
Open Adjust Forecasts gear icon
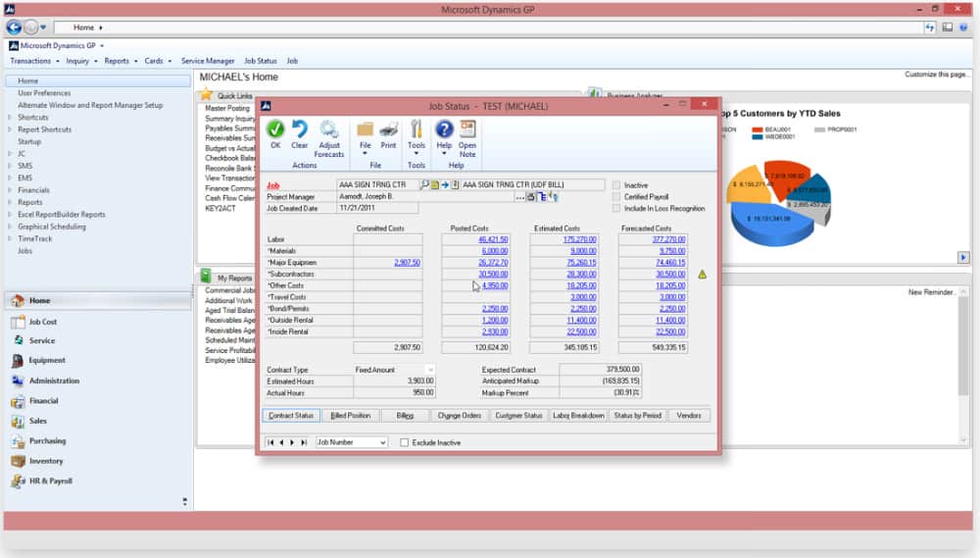[328, 129]
